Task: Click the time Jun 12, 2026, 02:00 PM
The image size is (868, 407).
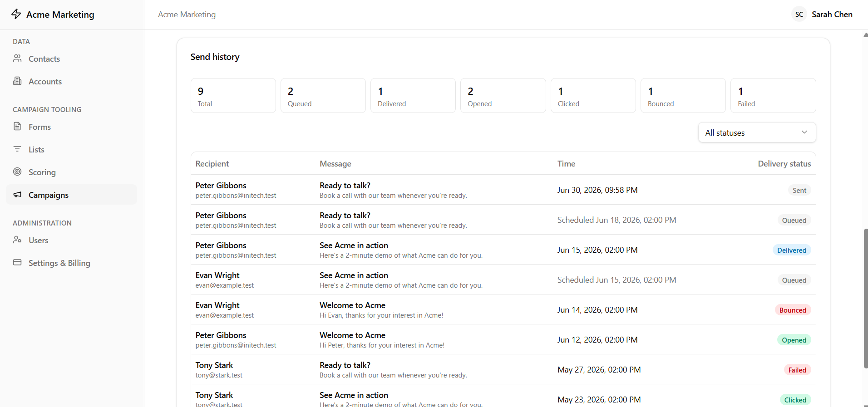Action: [x=597, y=340]
